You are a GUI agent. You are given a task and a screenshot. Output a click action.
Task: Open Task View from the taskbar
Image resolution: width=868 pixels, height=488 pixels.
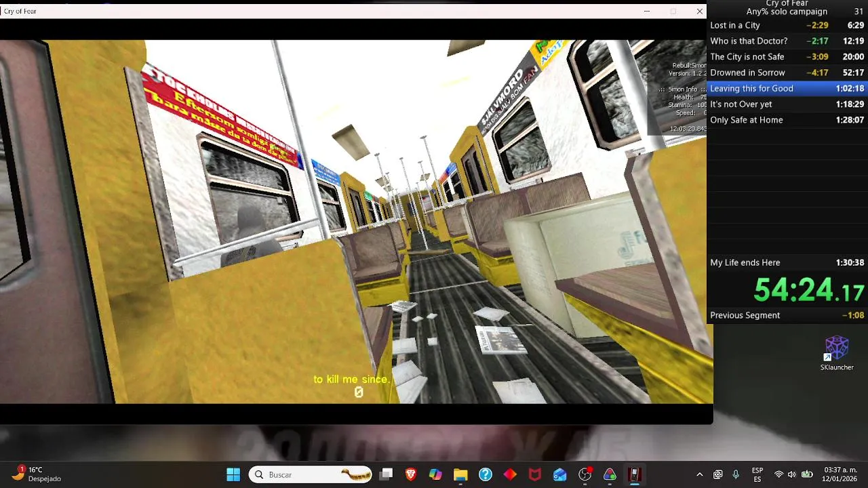point(386,474)
